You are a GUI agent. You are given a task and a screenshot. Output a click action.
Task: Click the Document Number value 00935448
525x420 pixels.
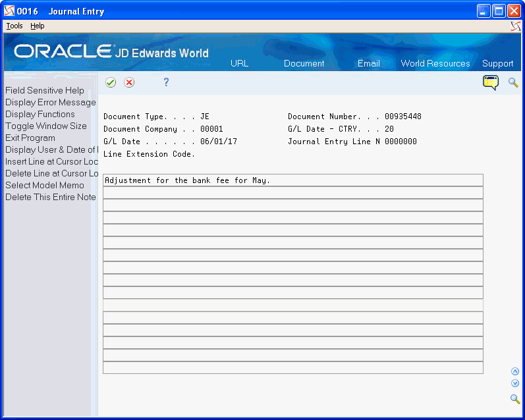click(x=402, y=117)
